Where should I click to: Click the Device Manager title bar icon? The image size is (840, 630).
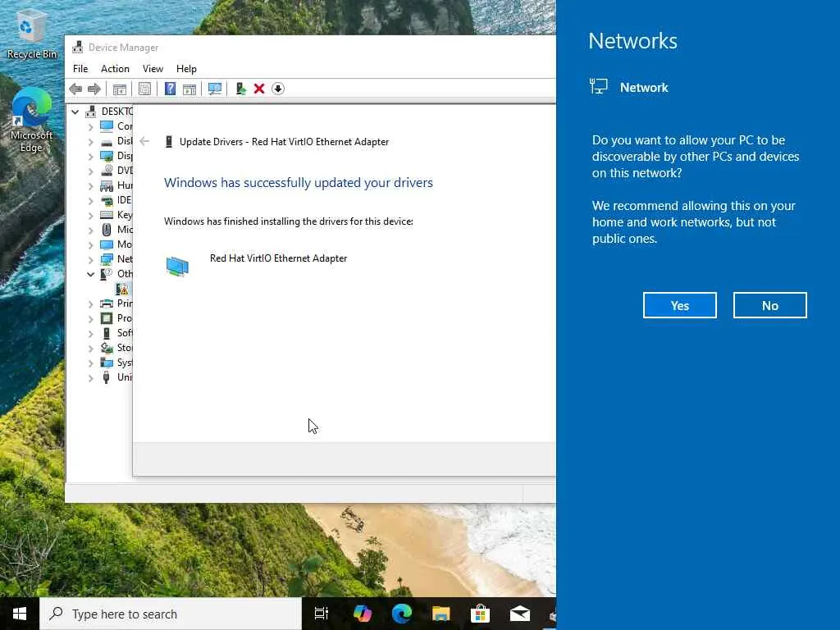click(78, 47)
